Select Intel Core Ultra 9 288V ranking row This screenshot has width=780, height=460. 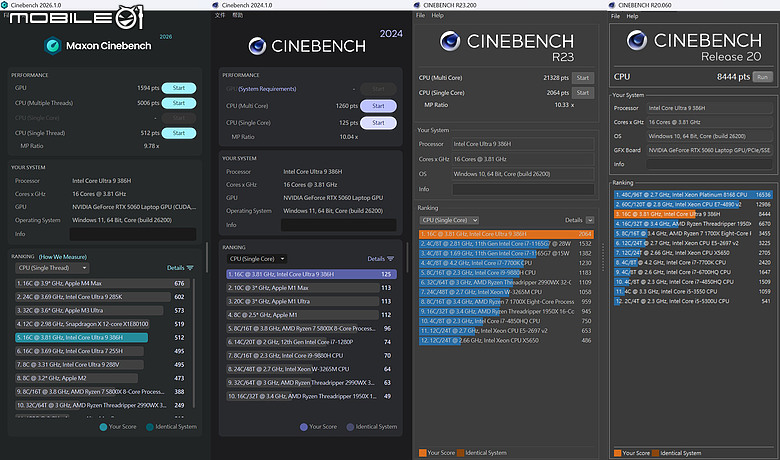101,365
